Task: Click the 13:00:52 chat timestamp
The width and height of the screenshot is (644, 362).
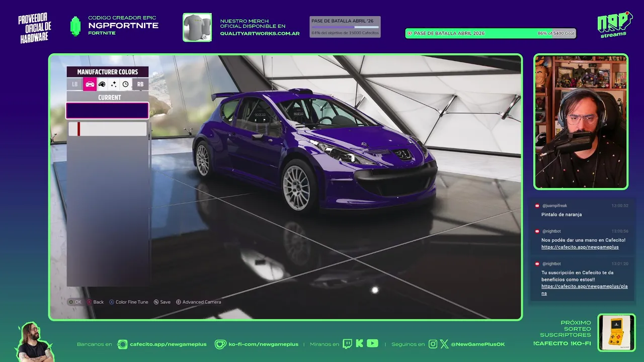Action: coord(620,206)
